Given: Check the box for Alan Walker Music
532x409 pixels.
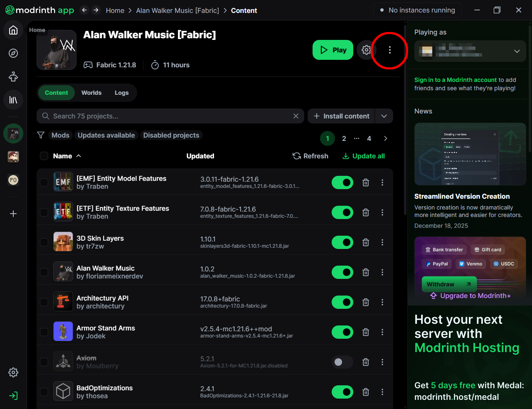Looking at the screenshot, I should point(44,272).
